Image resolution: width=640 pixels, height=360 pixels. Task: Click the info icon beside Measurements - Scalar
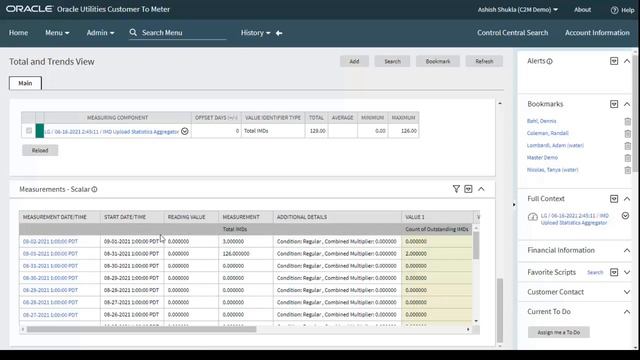(94, 189)
